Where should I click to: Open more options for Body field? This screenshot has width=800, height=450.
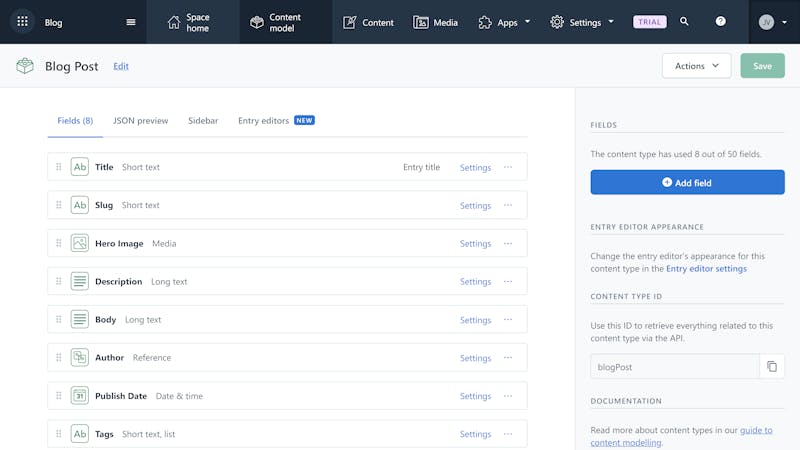[508, 319]
